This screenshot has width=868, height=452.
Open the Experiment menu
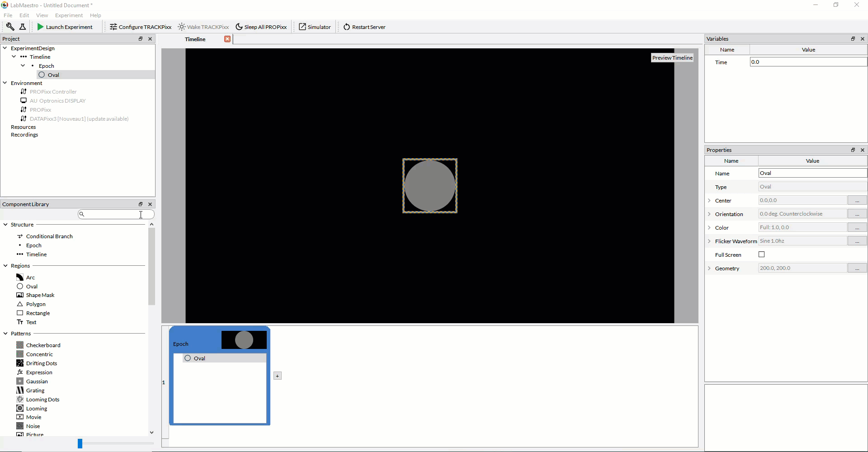point(69,15)
